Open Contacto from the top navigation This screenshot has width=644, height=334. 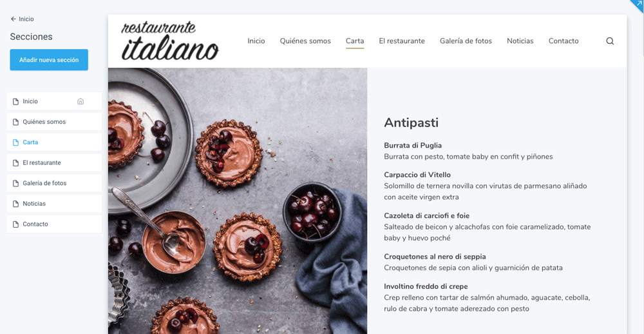563,41
